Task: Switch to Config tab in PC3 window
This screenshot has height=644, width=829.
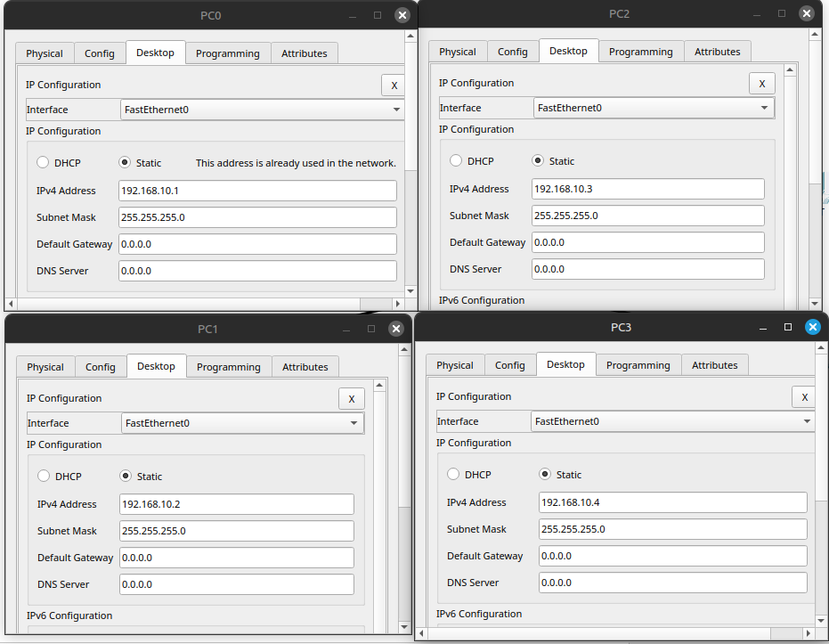Action: 509,365
